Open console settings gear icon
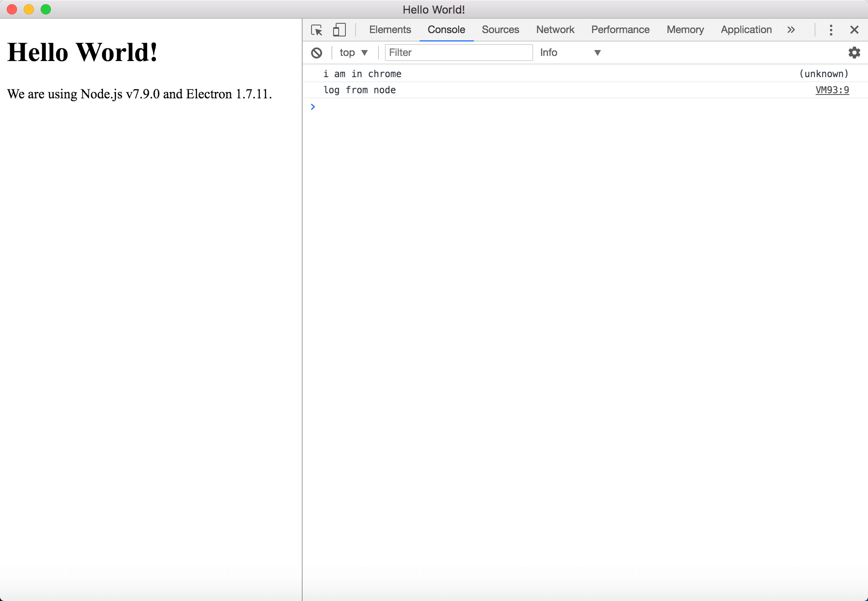Viewport: 868px width, 601px height. [854, 53]
